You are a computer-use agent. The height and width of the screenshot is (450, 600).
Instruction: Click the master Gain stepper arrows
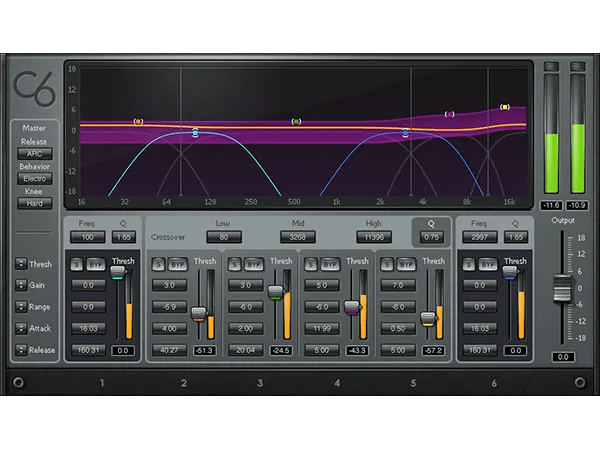(21, 285)
